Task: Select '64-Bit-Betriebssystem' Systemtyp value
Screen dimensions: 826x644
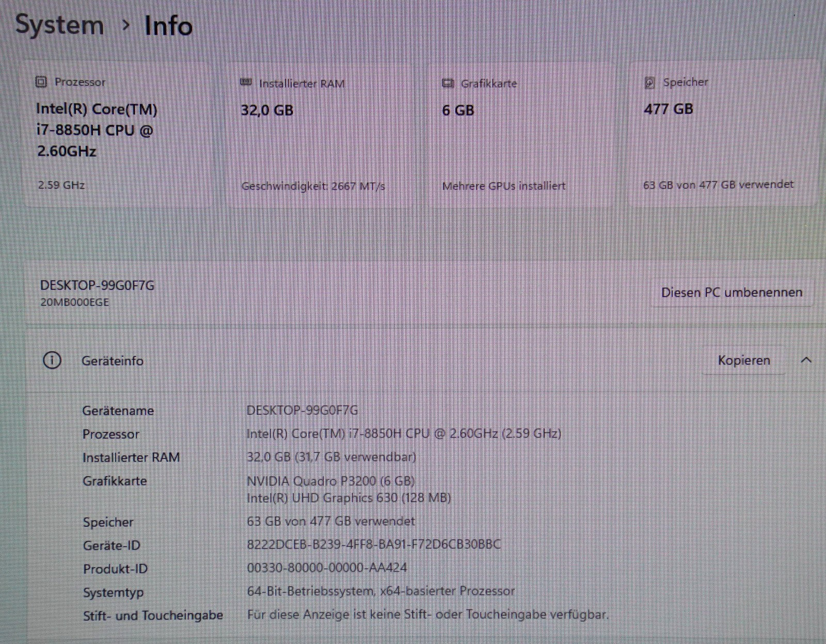Action: pyautogui.click(x=380, y=591)
